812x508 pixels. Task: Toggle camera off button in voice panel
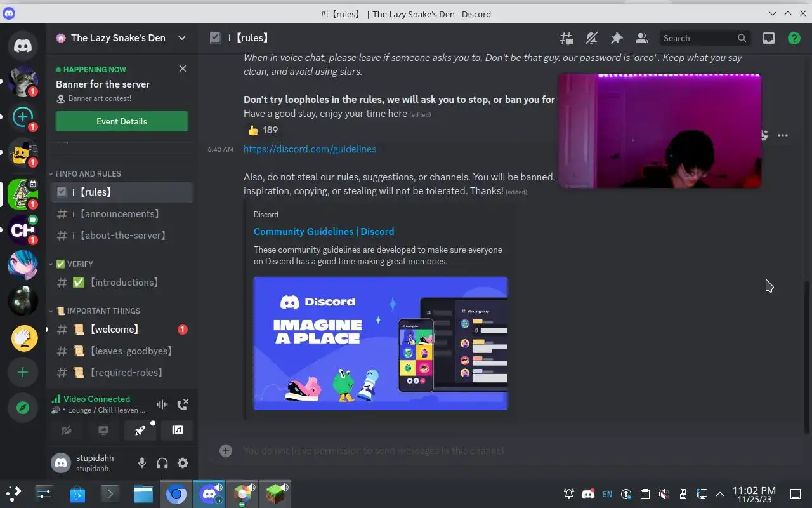[66, 431]
